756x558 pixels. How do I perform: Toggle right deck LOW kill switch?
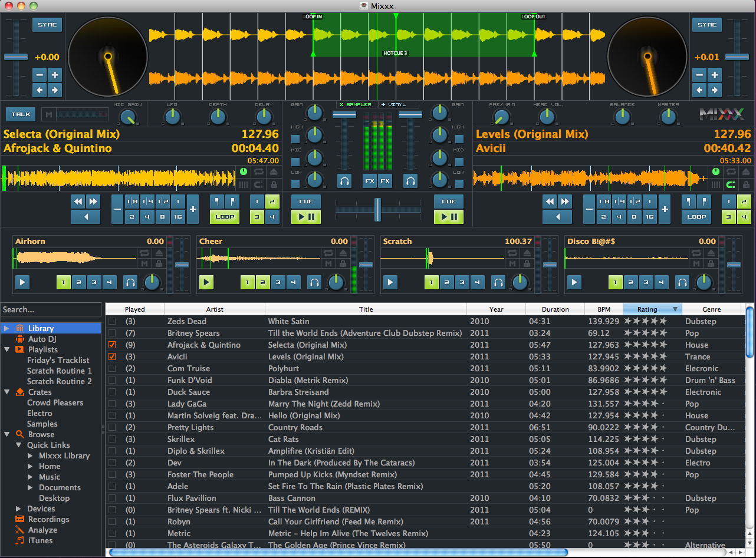459,183
